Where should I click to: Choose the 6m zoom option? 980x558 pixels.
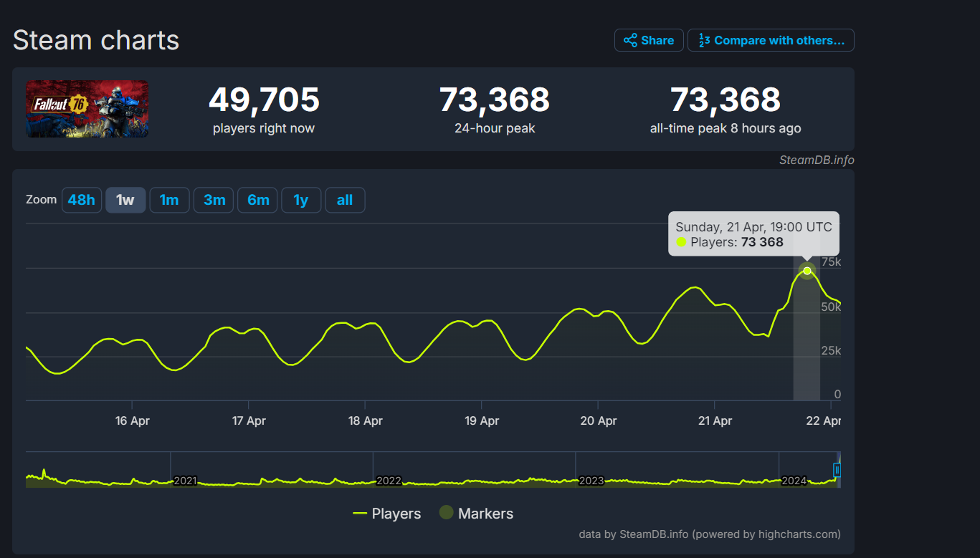[258, 200]
